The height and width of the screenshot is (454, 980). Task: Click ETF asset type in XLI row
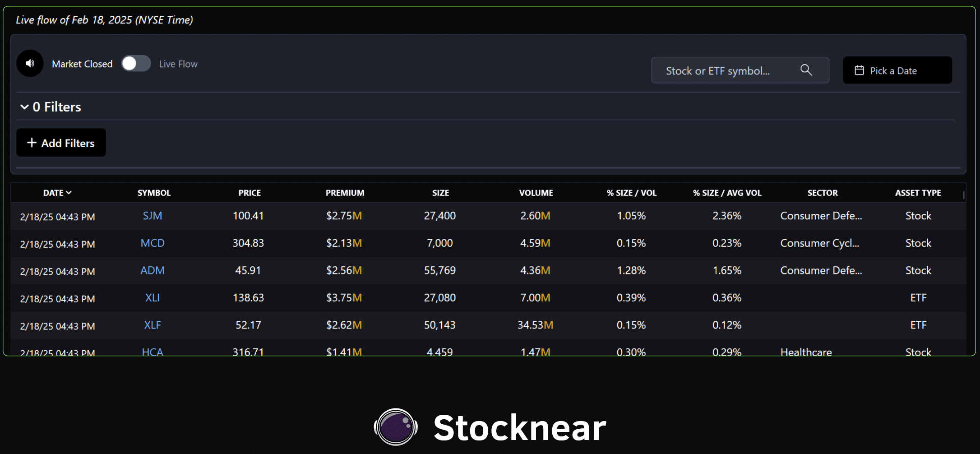click(918, 297)
